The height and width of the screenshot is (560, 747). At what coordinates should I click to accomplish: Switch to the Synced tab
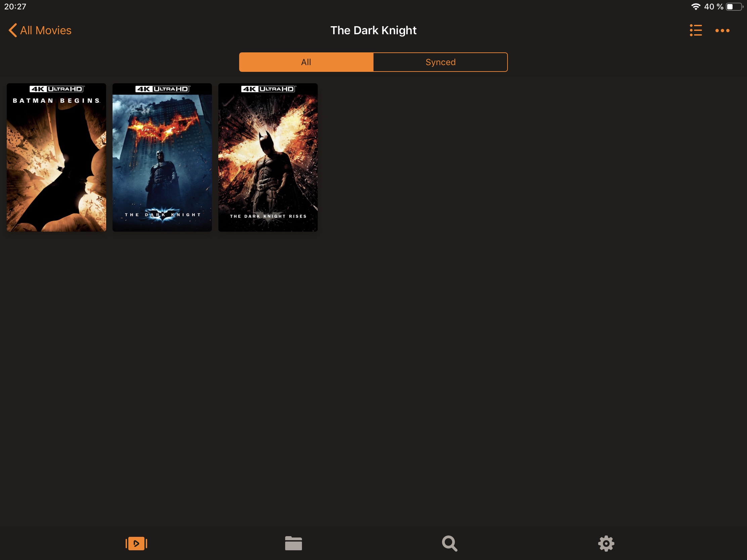click(440, 62)
